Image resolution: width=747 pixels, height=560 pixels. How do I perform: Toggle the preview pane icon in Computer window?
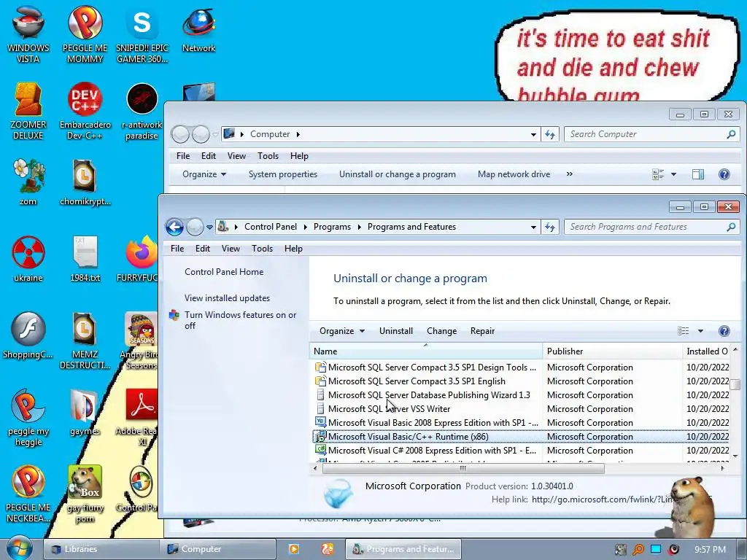click(x=698, y=174)
